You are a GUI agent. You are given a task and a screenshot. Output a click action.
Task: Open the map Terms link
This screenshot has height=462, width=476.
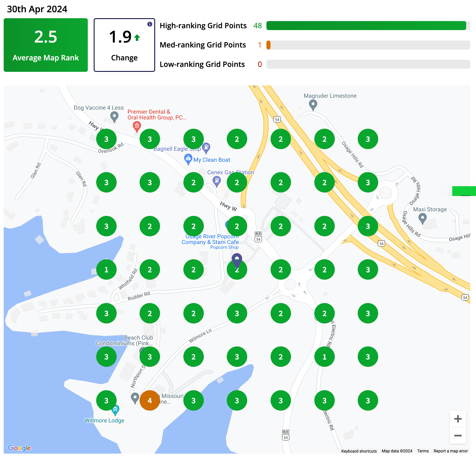click(x=423, y=451)
